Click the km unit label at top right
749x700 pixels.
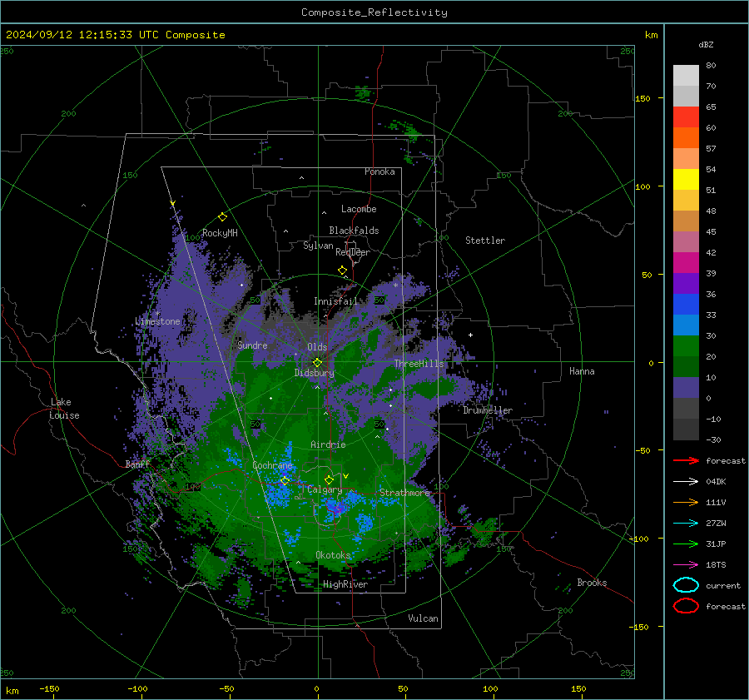pyautogui.click(x=652, y=35)
